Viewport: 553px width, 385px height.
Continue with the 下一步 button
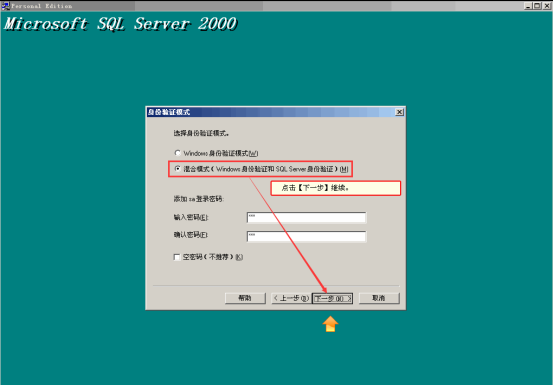coord(332,298)
